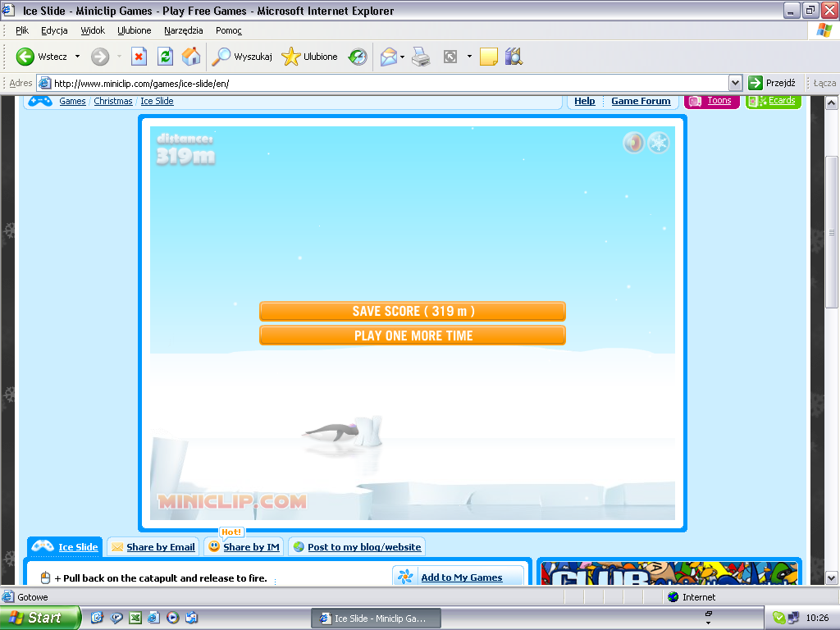Screen dimensions: 840x630
Task: Click the Mail envelope toolbar icon
Action: pos(389,57)
